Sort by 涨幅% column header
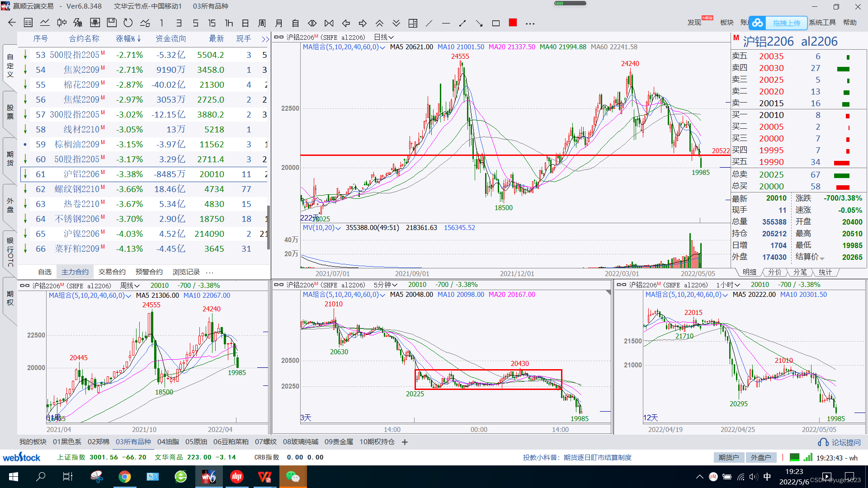868x488 pixels. click(128, 39)
